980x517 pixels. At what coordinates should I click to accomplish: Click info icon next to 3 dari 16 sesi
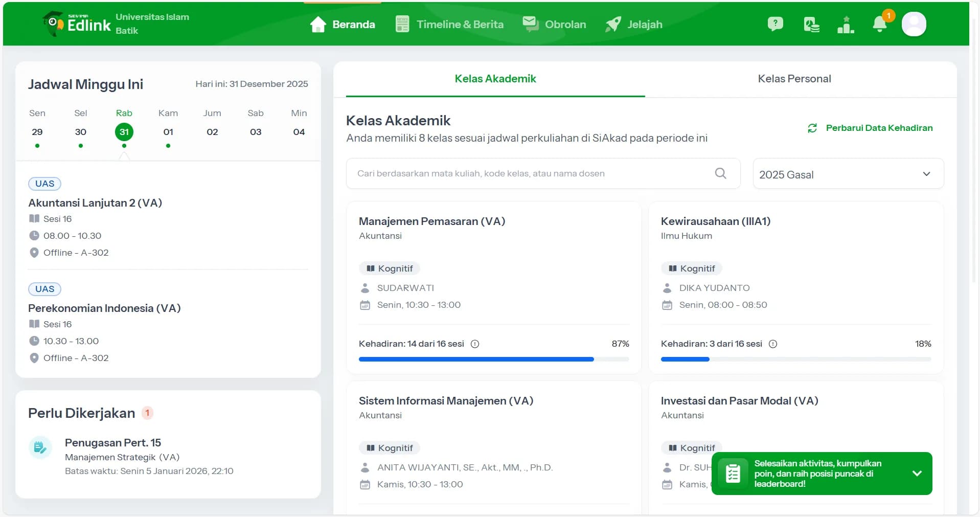[x=773, y=344]
